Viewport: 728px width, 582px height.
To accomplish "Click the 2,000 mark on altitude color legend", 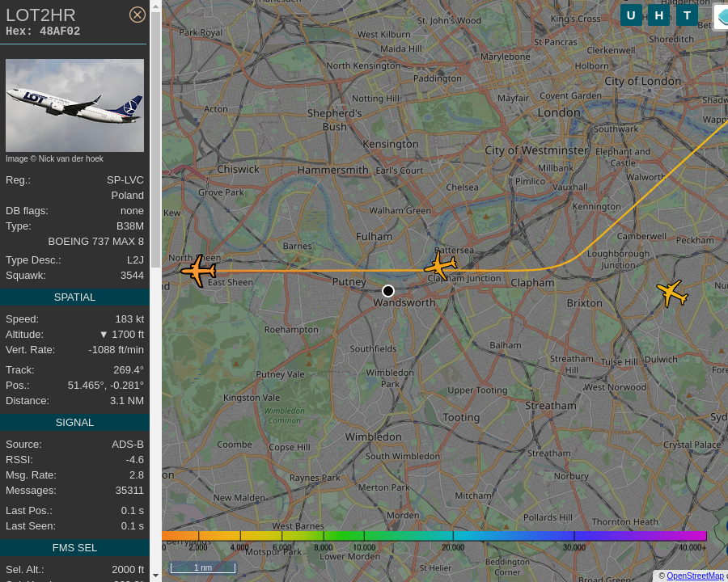I will tap(198, 548).
